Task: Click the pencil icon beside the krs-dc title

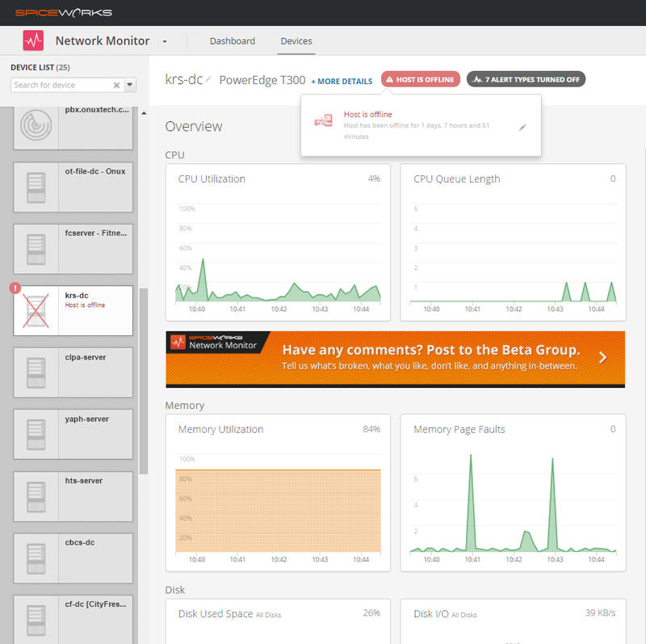Action: pyautogui.click(x=206, y=81)
